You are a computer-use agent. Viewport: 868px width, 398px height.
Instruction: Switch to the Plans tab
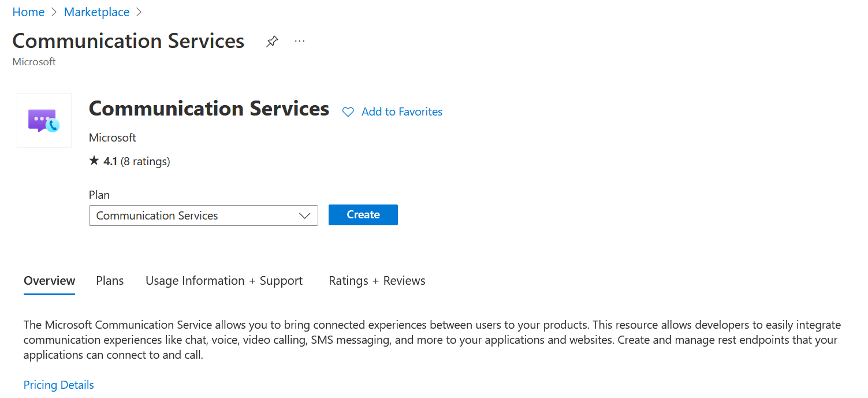pos(109,280)
